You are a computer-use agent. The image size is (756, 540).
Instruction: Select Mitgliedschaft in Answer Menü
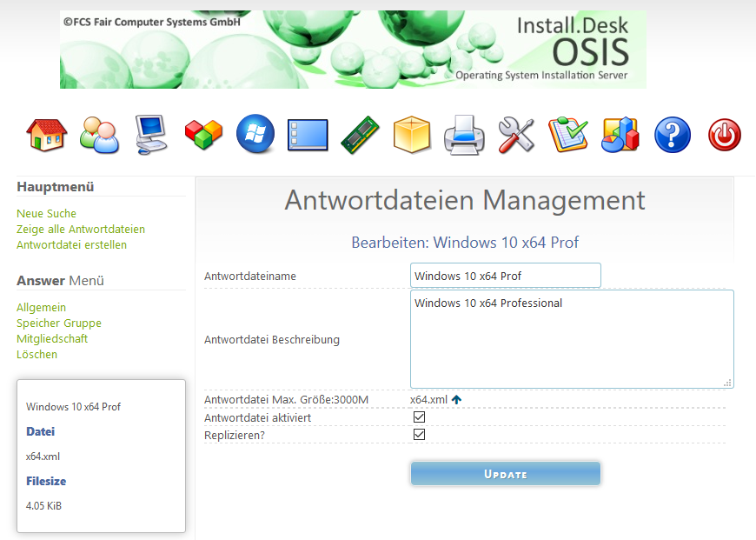coord(52,339)
